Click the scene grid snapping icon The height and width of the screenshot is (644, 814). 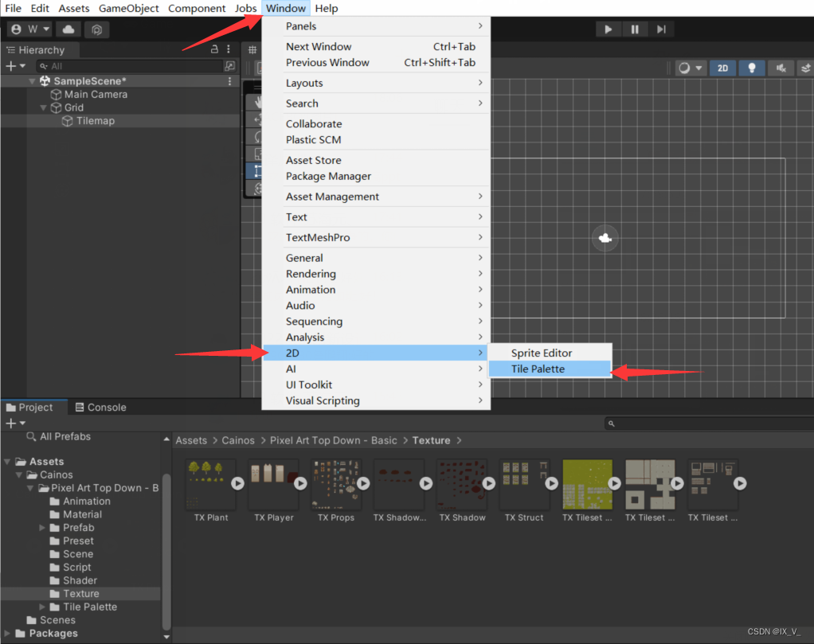pyautogui.click(x=252, y=50)
